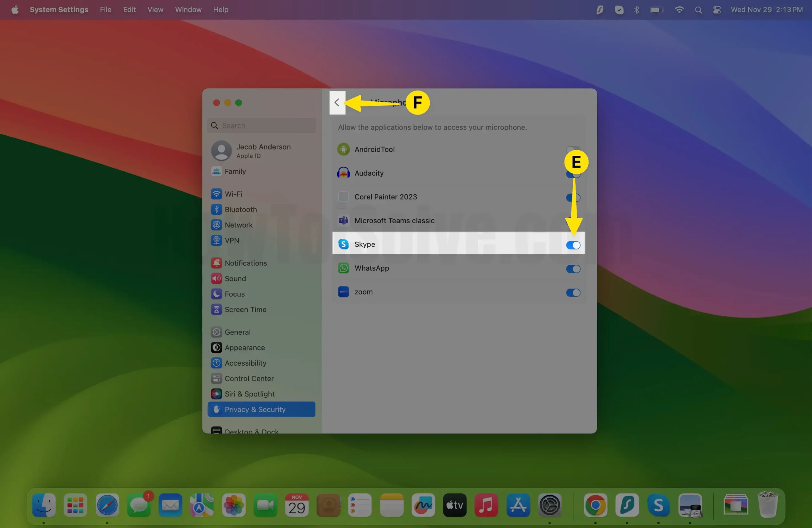Open Screen Time settings
Image resolution: width=812 pixels, height=528 pixels.
(245, 310)
